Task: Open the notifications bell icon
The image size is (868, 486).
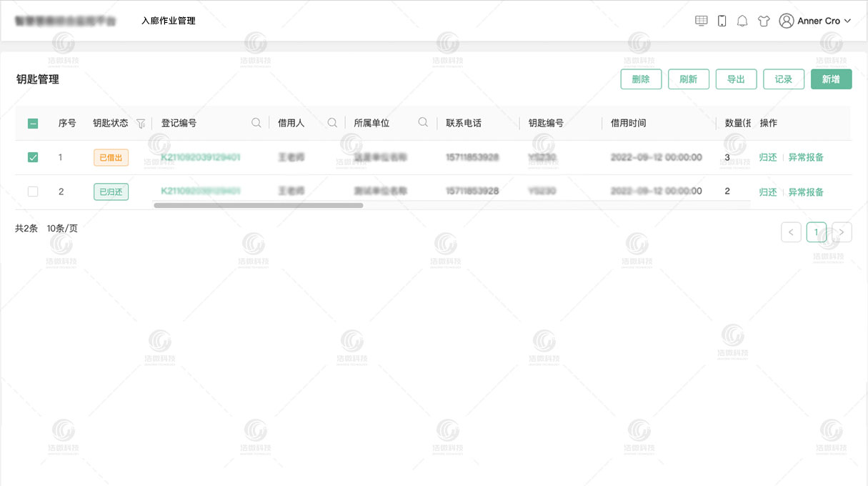Action: (x=742, y=21)
